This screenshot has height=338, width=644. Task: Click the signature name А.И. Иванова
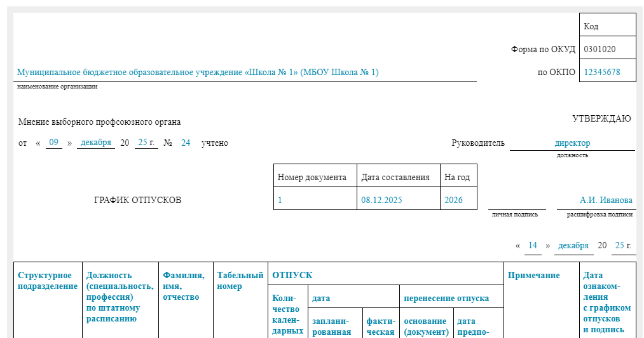[606, 200]
